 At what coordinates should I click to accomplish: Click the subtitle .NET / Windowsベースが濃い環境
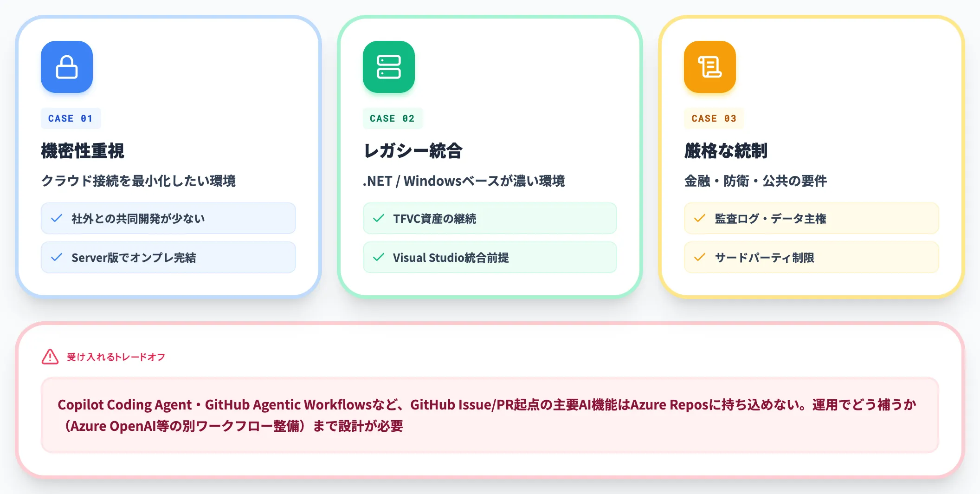coord(464,181)
